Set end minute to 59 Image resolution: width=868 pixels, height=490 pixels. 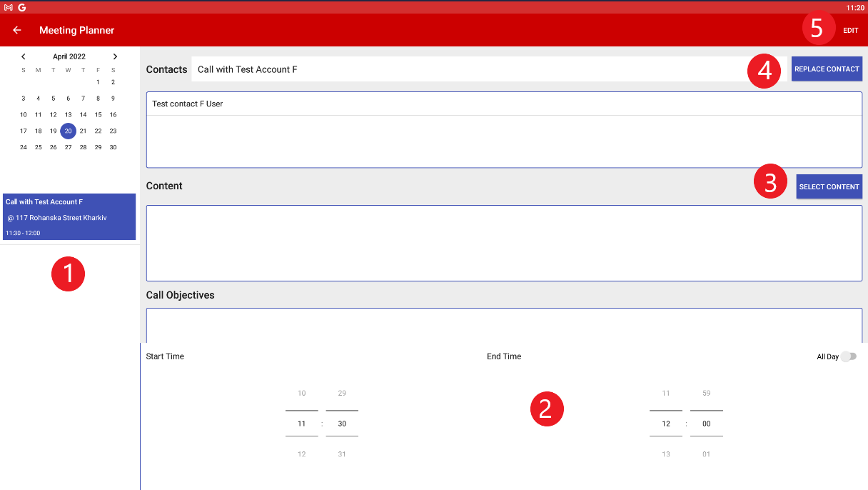(x=706, y=394)
